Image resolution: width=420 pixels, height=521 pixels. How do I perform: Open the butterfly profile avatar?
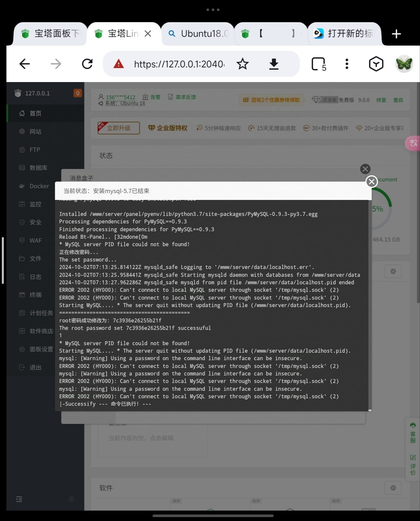coord(404,64)
